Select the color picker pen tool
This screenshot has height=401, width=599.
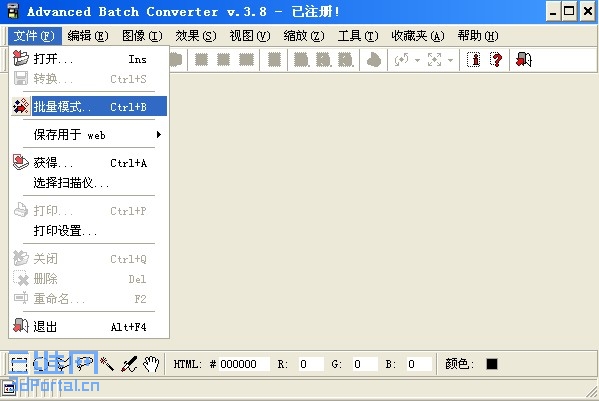point(129,364)
